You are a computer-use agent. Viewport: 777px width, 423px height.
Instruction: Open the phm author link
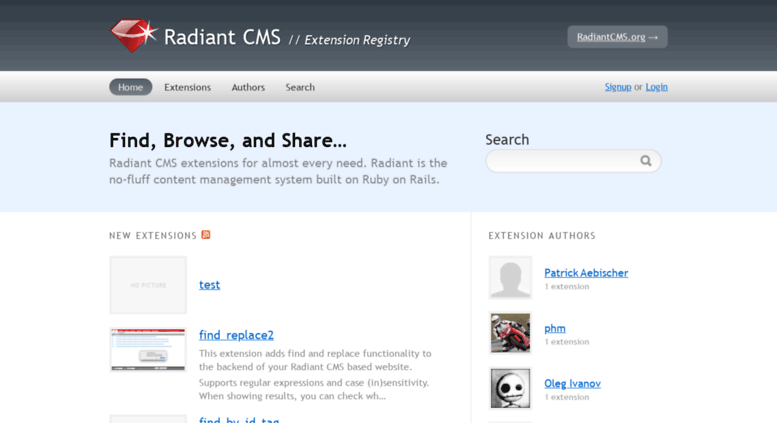pos(555,328)
